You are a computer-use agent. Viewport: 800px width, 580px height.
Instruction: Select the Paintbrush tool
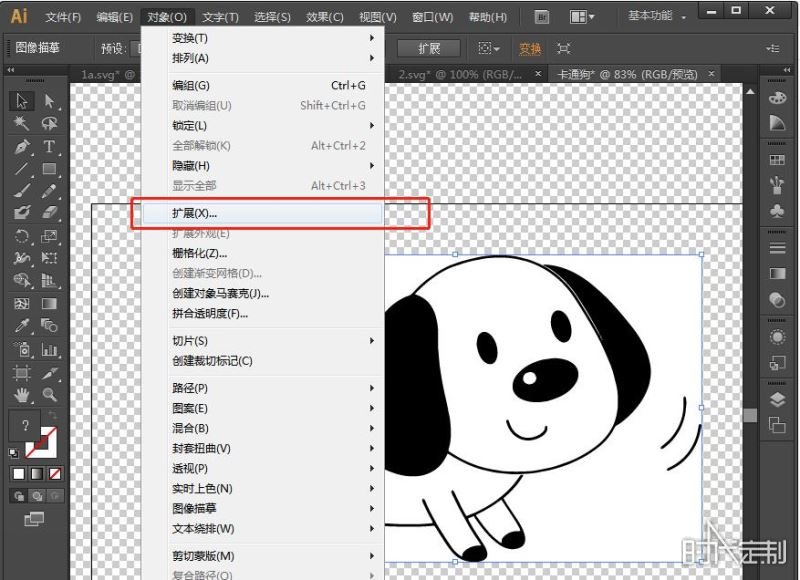21,191
